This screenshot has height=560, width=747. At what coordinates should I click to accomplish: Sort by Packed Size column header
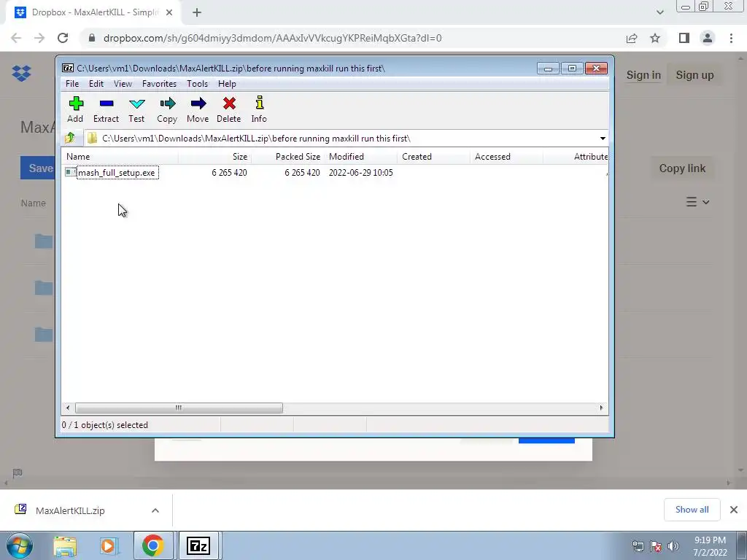click(x=287, y=157)
